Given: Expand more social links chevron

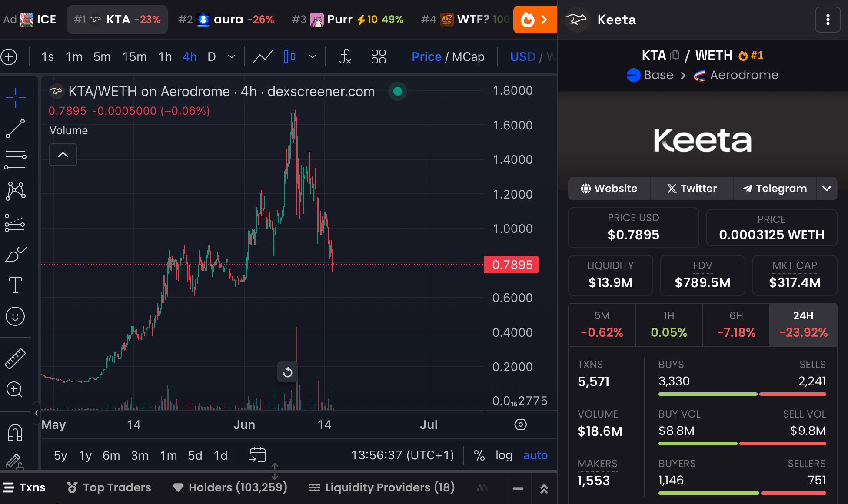Looking at the screenshot, I should click(x=827, y=189).
